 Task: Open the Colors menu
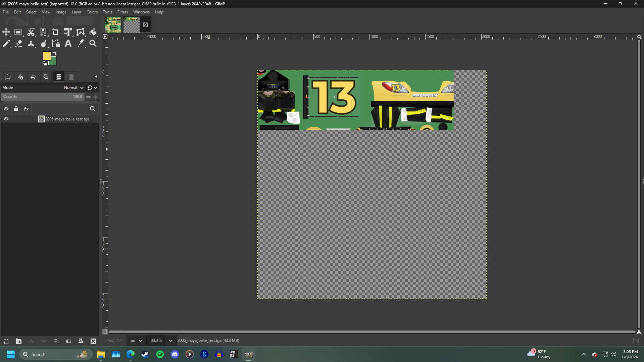[x=92, y=12]
